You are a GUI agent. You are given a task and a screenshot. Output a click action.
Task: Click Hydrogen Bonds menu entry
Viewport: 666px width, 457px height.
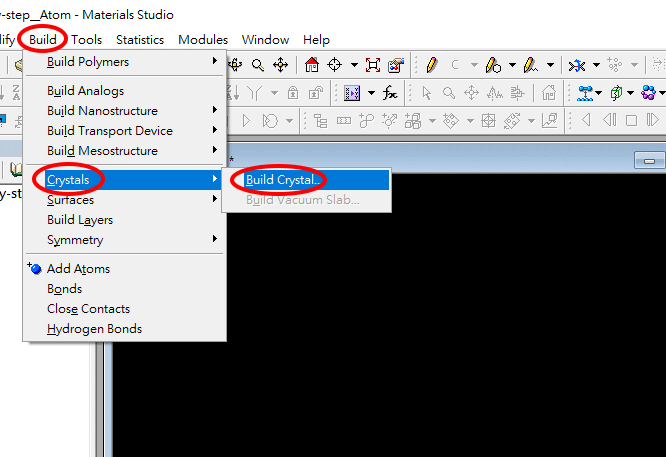click(x=94, y=329)
